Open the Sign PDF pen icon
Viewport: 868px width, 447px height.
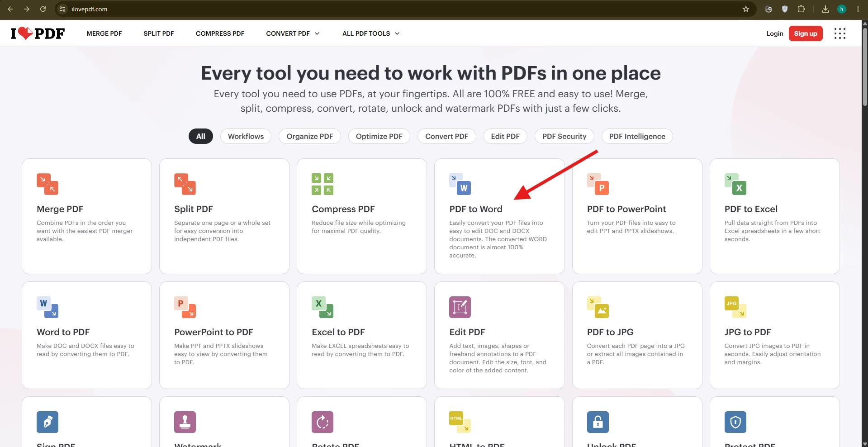pyautogui.click(x=47, y=422)
